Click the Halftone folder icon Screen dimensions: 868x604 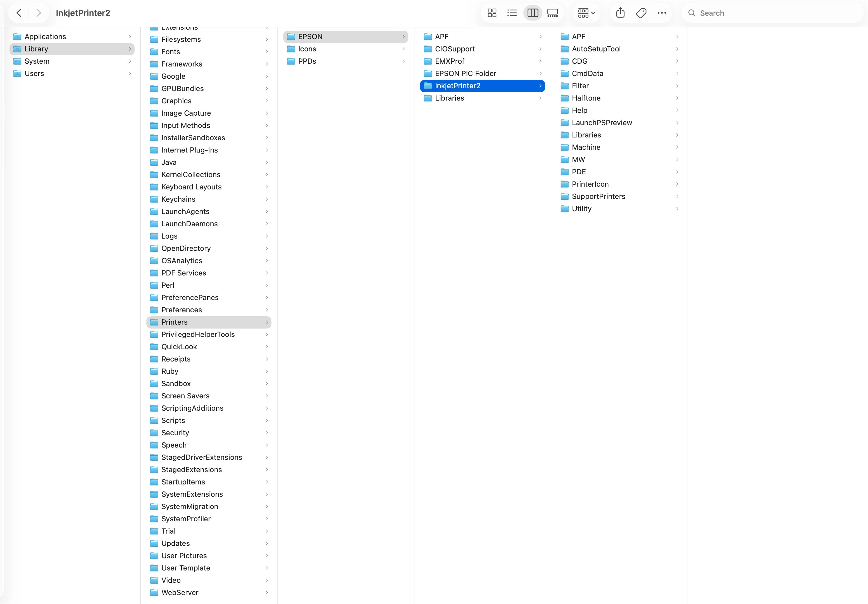pyautogui.click(x=564, y=98)
